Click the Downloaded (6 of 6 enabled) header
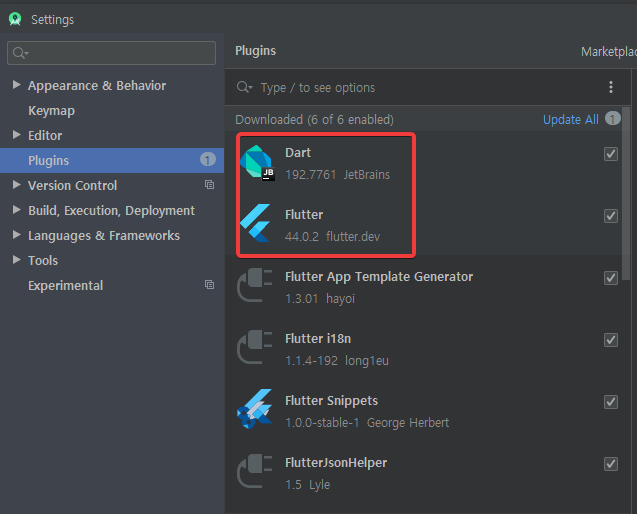The width and height of the screenshot is (637, 514). pyautogui.click(x=314, y=119)
